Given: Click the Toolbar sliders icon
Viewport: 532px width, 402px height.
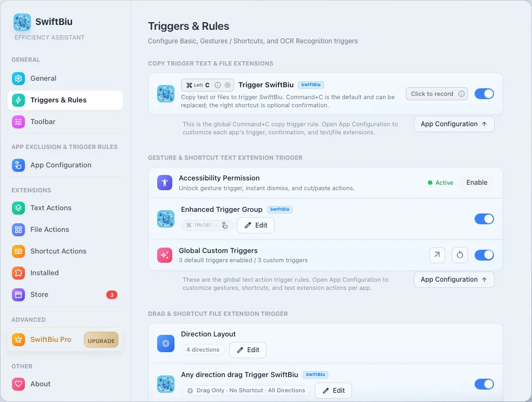Looking at the screenshot, I should tap(18, 122).
